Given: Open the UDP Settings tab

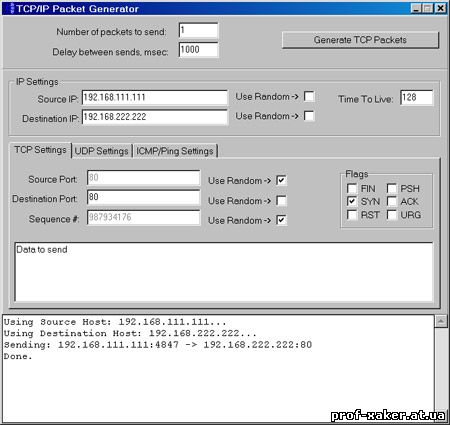Looking at the screenshot, I should 101,151.
